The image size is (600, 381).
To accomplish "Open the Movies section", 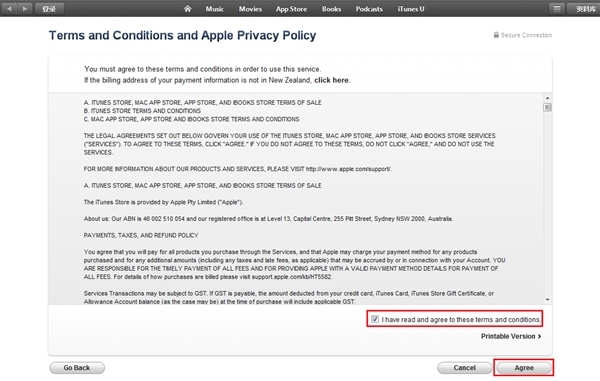I will click(250, 9).
